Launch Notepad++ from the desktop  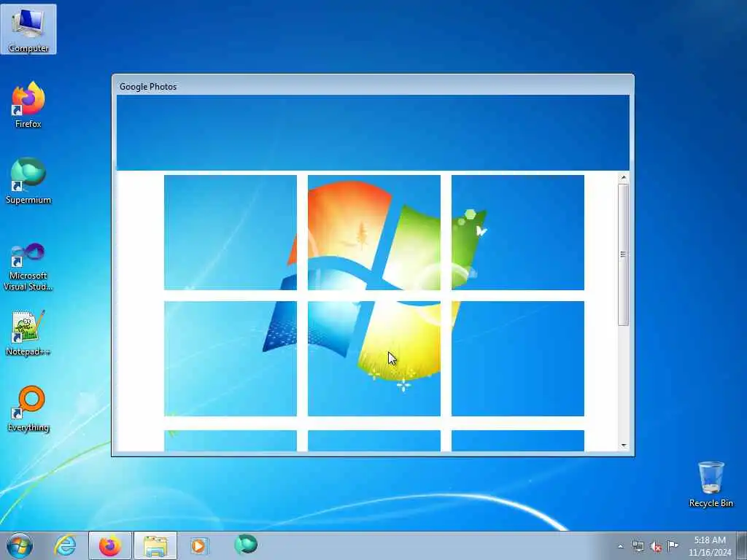pyautogui.click(x=28, y=332)
